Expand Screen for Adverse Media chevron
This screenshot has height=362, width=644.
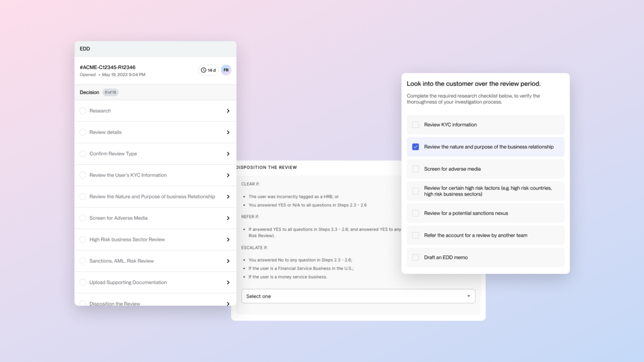[x=228, y=218]
